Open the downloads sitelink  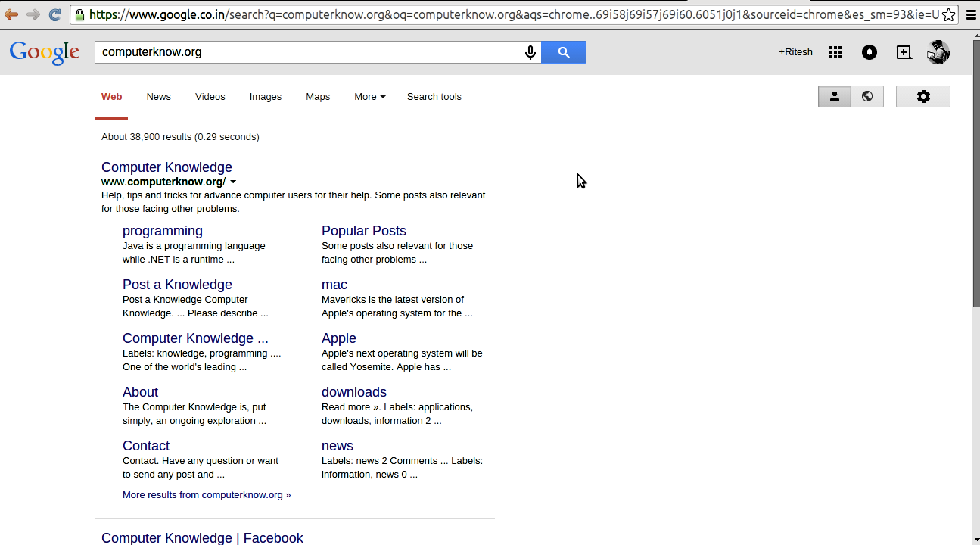coord(354,392)
